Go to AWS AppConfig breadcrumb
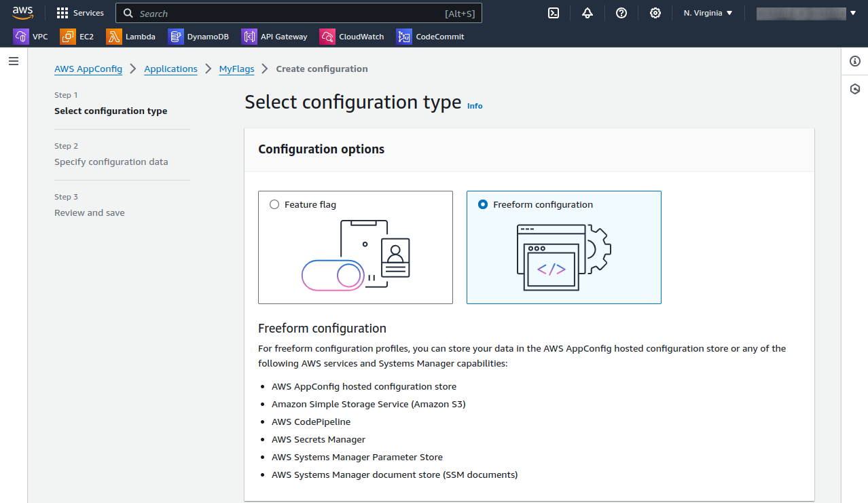 click(x=88, y=69)
